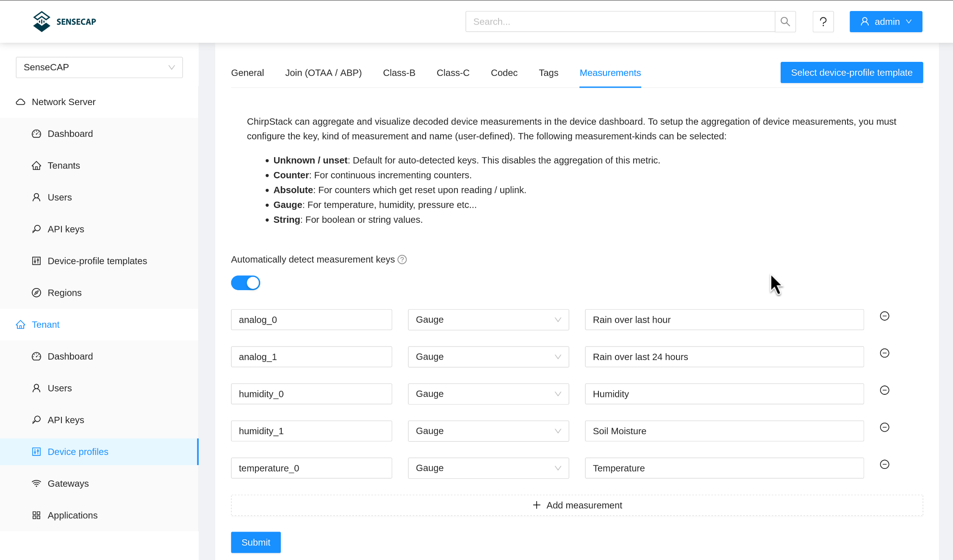Image resolution: width=953 pixels, height=560 pixels.
Task: Click the Rain over last hour name field
Action: [x=724, y=320]
